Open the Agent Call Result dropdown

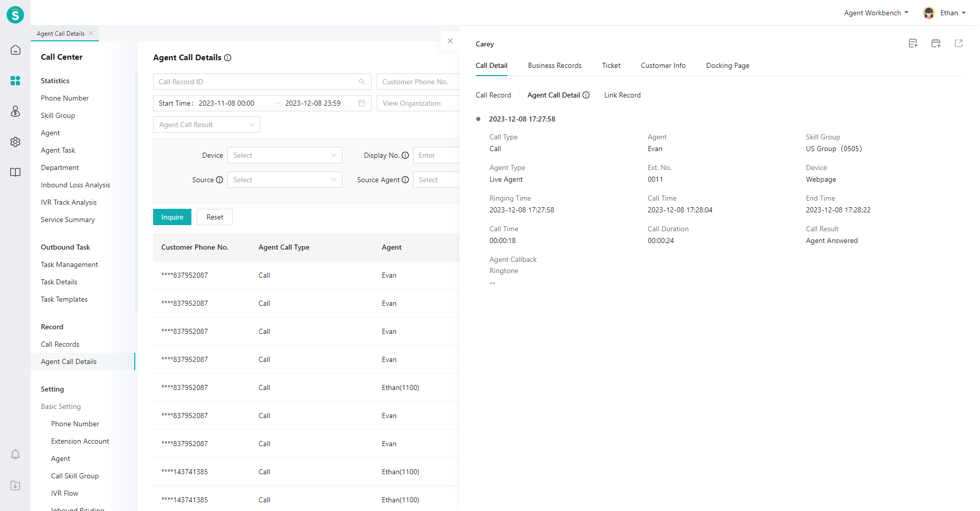pos(207,125)
